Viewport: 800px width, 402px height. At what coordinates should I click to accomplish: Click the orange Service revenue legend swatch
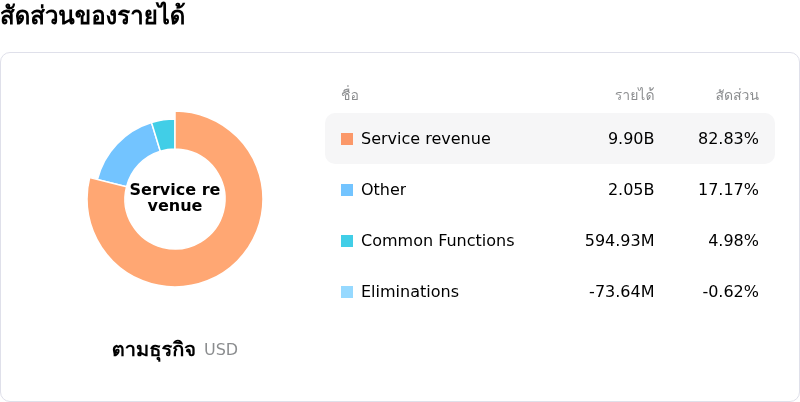347,139
